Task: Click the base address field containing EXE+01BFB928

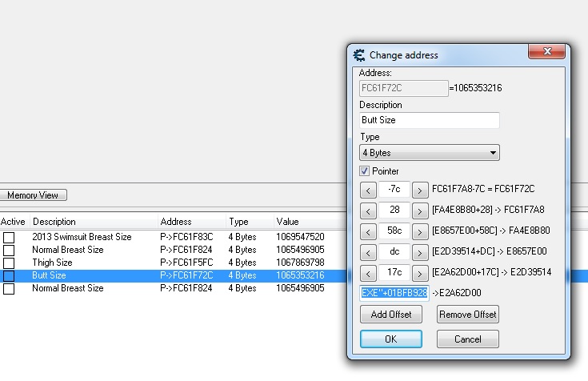Action: tap(394, 293)
